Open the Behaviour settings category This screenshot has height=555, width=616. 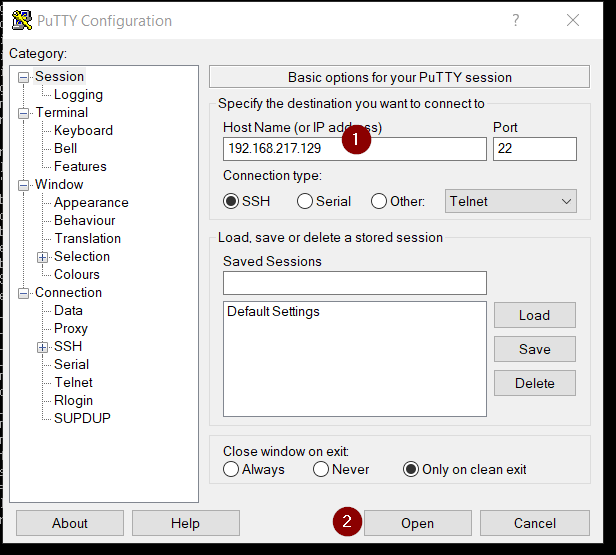point(84,220)
